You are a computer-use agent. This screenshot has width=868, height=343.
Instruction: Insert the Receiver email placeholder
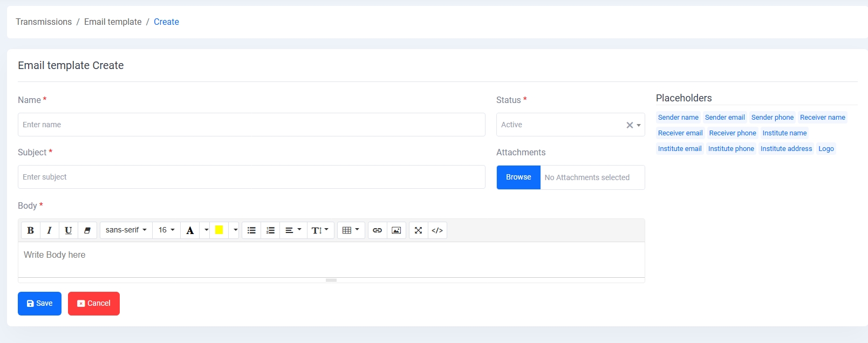click(x=680, y=133)
